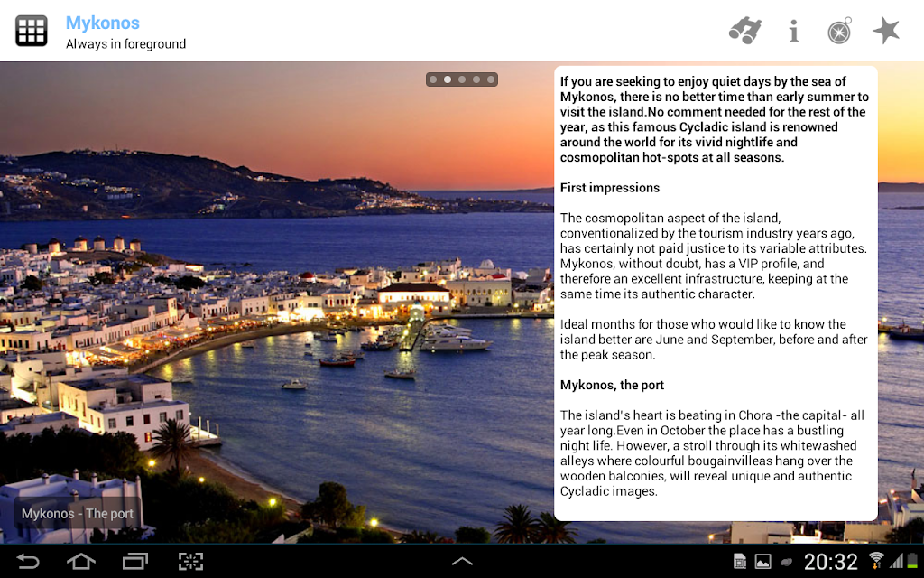Screen dimensions: 924x578
Task: Tap the Android back button
Action: click(27, 561)
